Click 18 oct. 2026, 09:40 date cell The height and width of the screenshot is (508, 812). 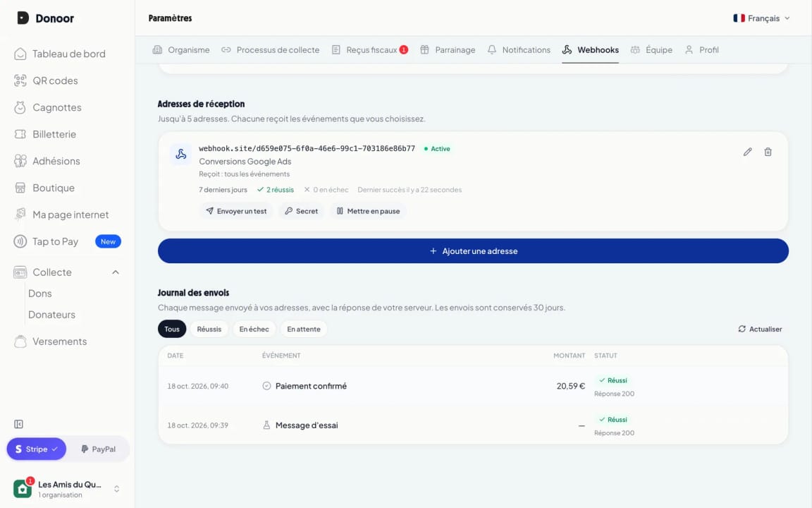[x=198, y=386]
